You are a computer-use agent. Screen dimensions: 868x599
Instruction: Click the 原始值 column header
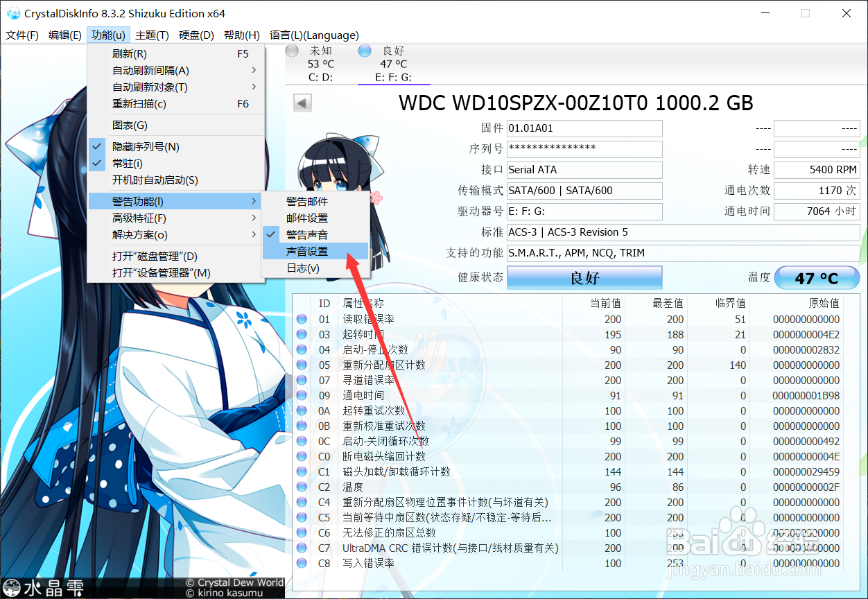point(824,303)
